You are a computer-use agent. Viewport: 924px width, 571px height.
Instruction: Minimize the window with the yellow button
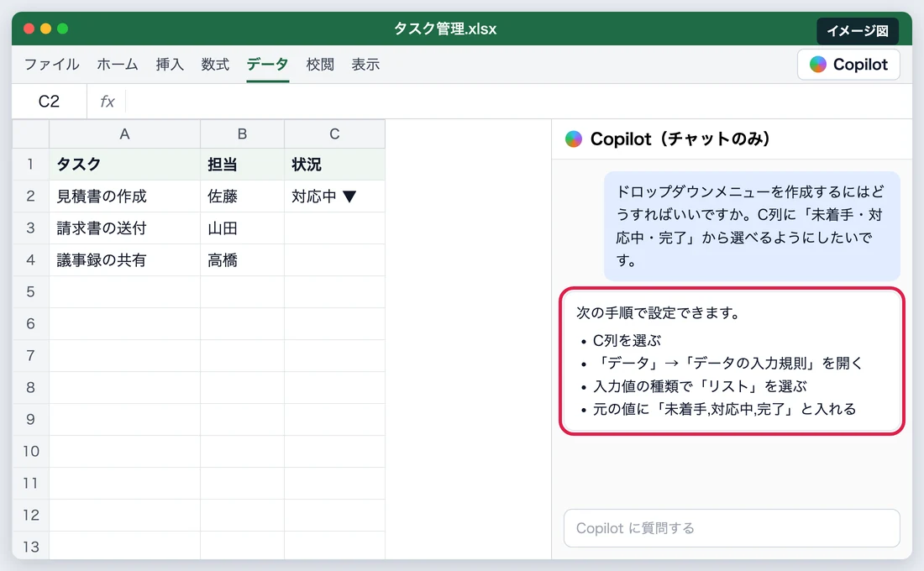(46, 29)
